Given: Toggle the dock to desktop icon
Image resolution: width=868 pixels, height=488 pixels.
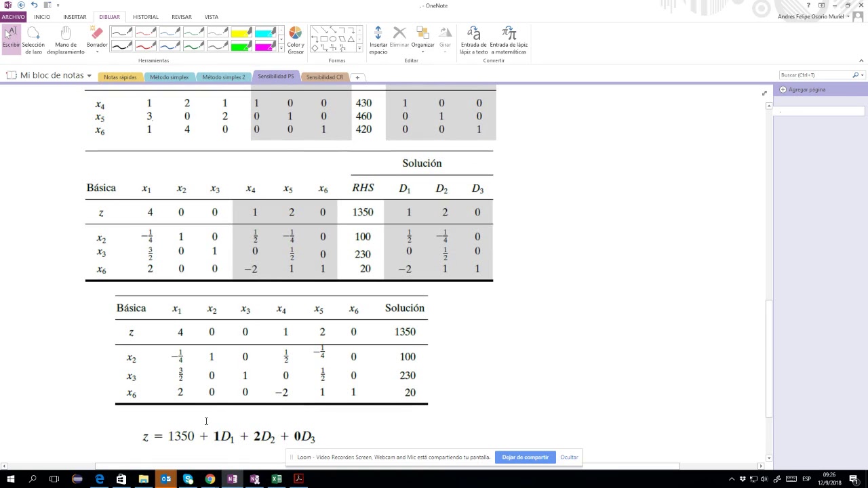Looking at the screenshot, I should coord(47,5).
